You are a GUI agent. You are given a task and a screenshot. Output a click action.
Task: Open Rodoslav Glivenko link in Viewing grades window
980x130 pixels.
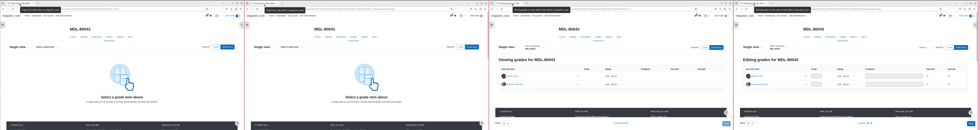click(x=515, y=84)
